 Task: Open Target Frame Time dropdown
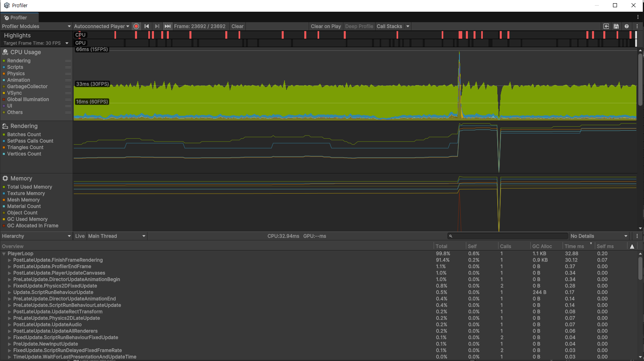(x=36, y=43)
